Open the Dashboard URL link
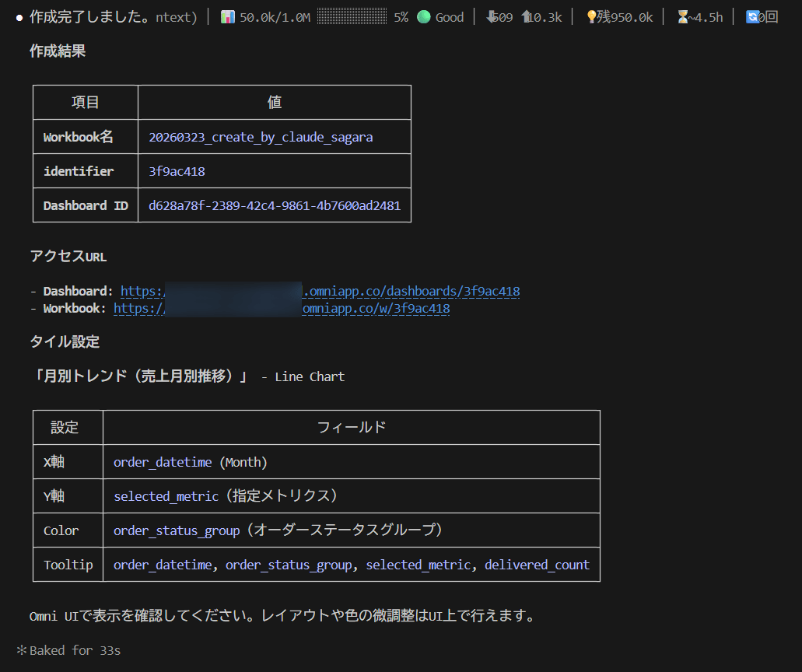 [x=320, y=292]
